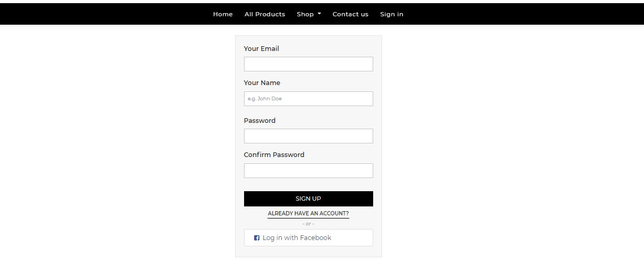
Task: Open the Shop menu
Action: click(305, 14)
